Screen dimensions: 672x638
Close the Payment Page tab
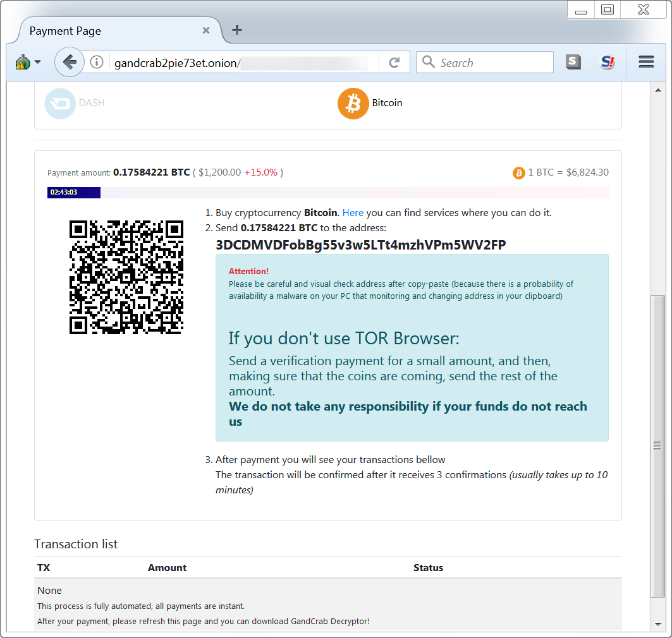point(206,30)
